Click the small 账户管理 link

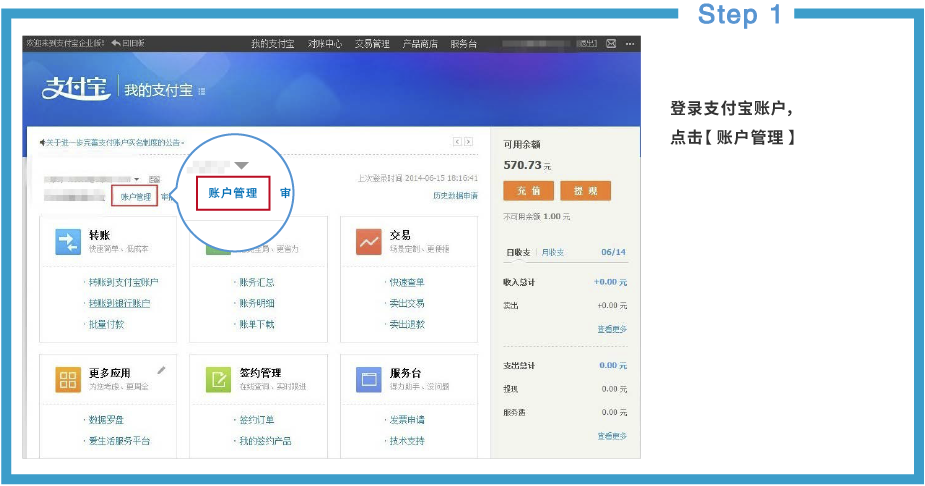135,196
